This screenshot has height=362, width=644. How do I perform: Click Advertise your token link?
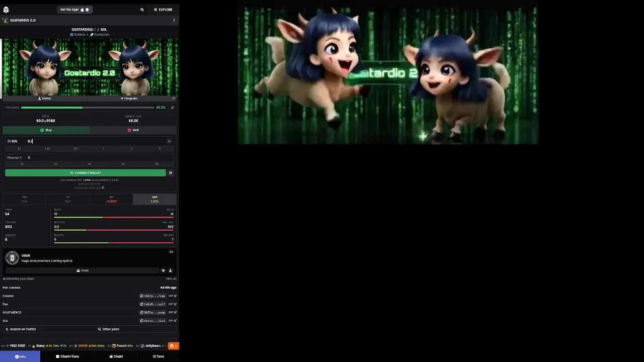19,279
